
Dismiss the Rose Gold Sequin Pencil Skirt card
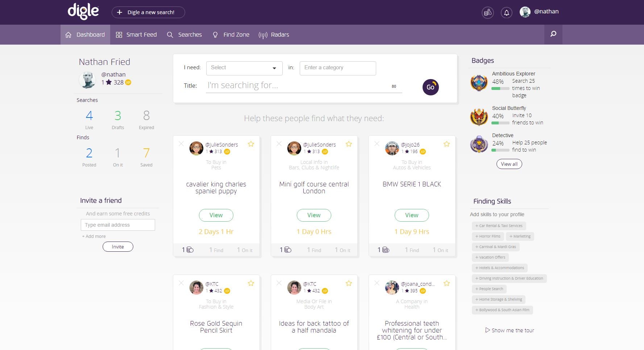point(181,283)
